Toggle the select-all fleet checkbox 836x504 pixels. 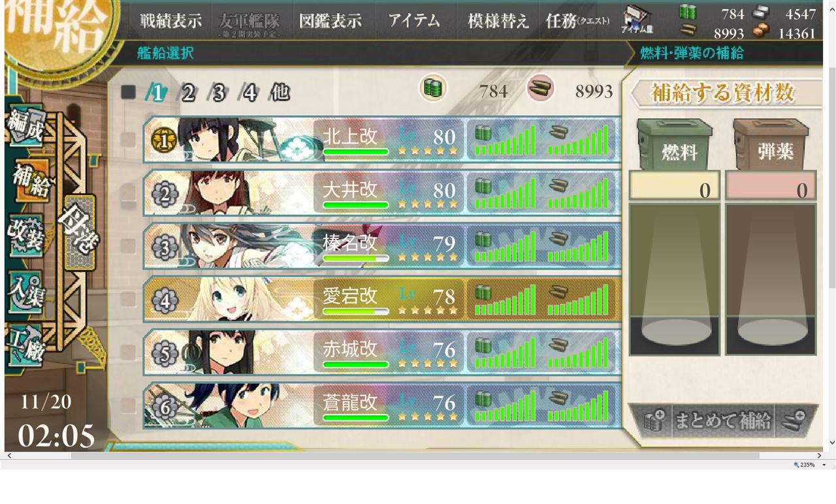point(128,92)
